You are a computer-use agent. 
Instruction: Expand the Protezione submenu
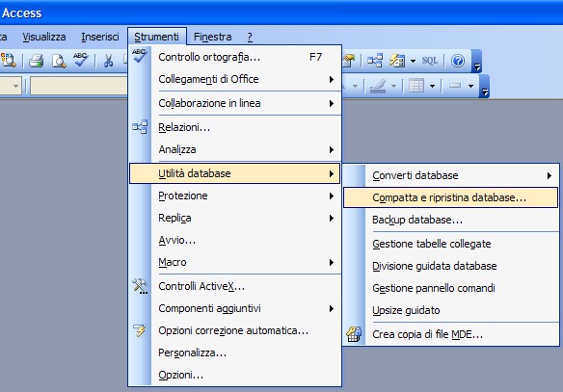point(234,196)
